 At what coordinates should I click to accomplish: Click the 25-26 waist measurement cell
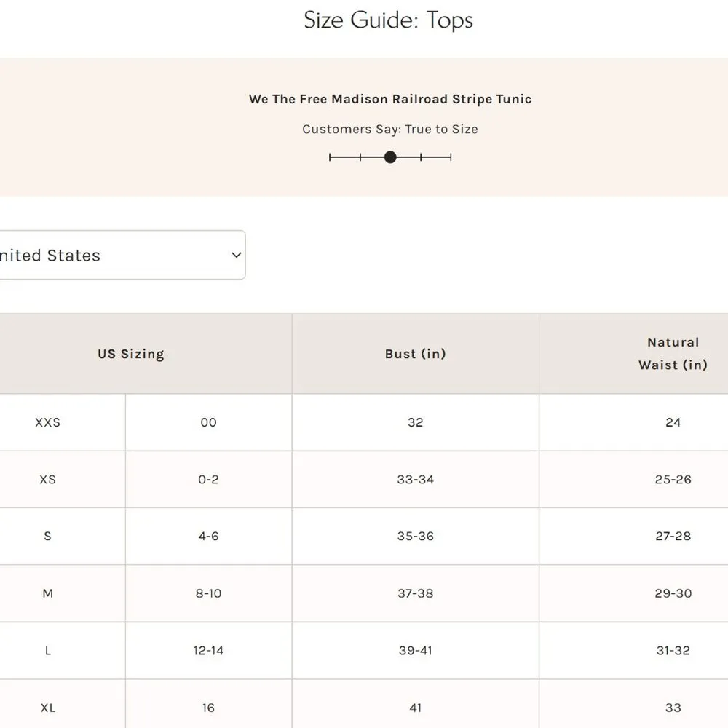(673, 480)
